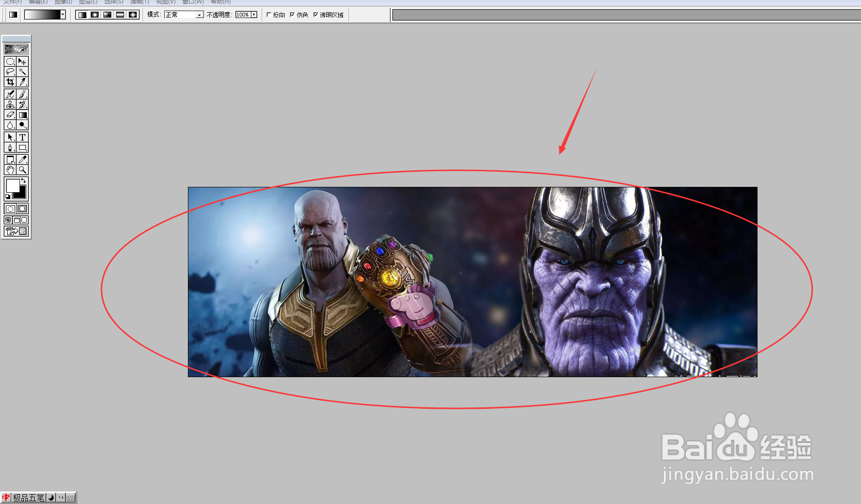The image size is (861, 504).
Task: Open the background color picker
Action: point(22,195)
